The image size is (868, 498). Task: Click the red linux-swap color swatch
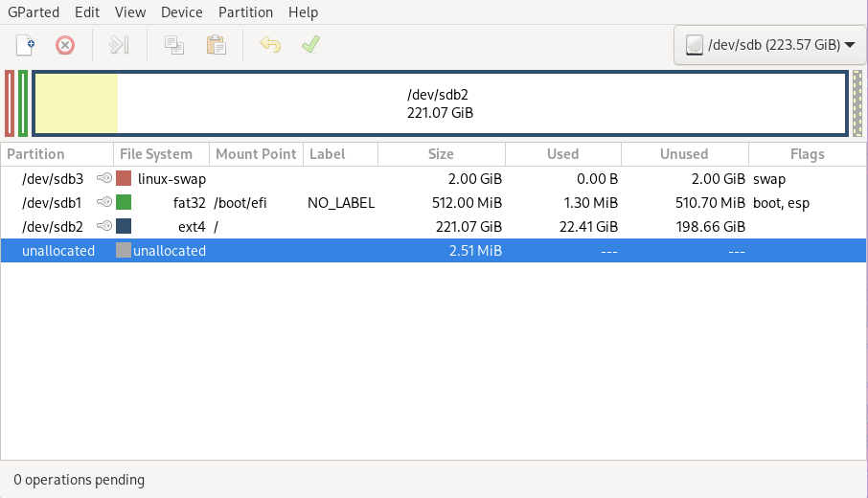[124, 178]
